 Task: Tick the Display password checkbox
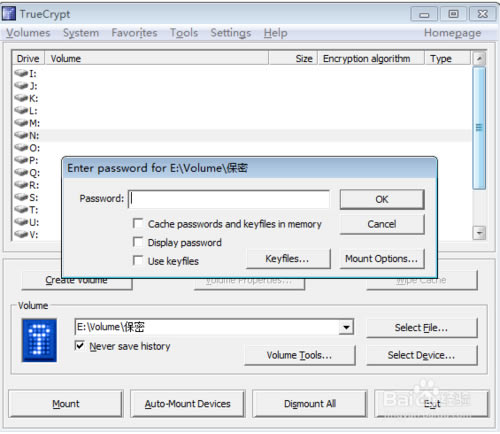click(138, 242)
